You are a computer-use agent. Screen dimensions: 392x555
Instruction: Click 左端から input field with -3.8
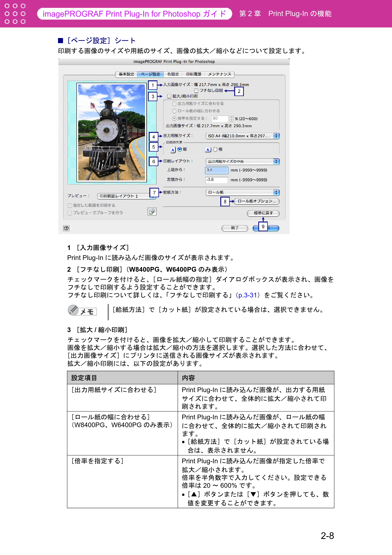pyautogui.click(x=217, y=180)
